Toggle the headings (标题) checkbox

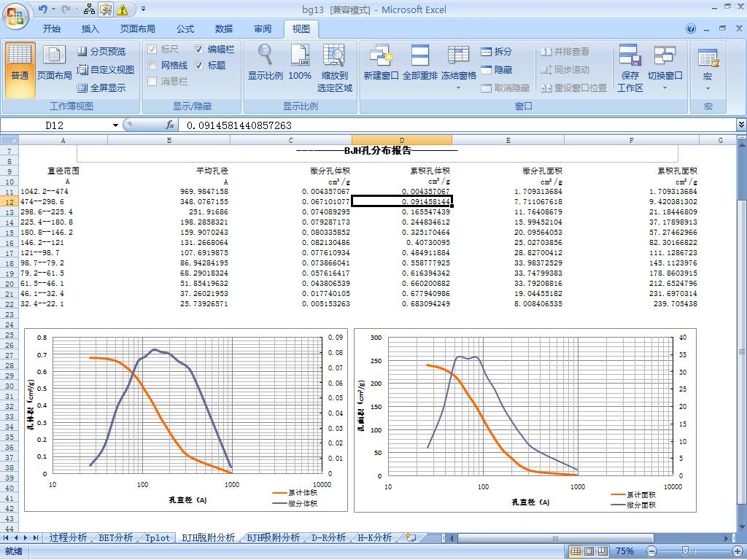coord(199,66)
